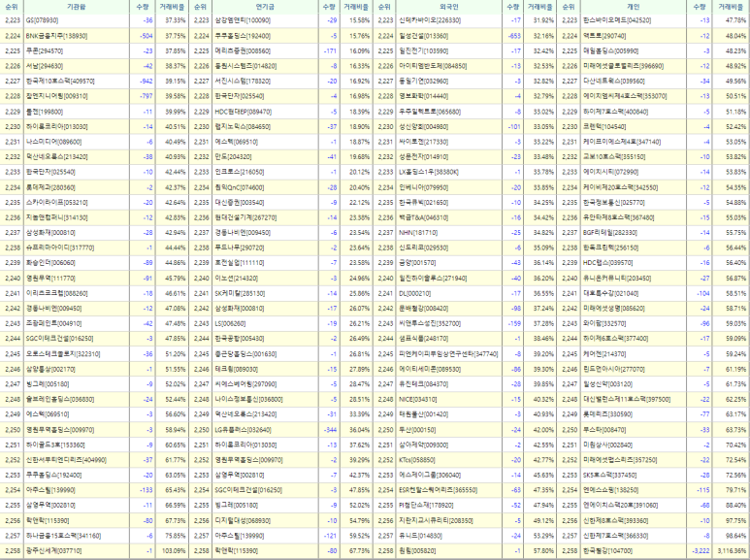Screen dimensions: 750x560
Task: Select the NHN[181710] cell
Action: point(418,233)
